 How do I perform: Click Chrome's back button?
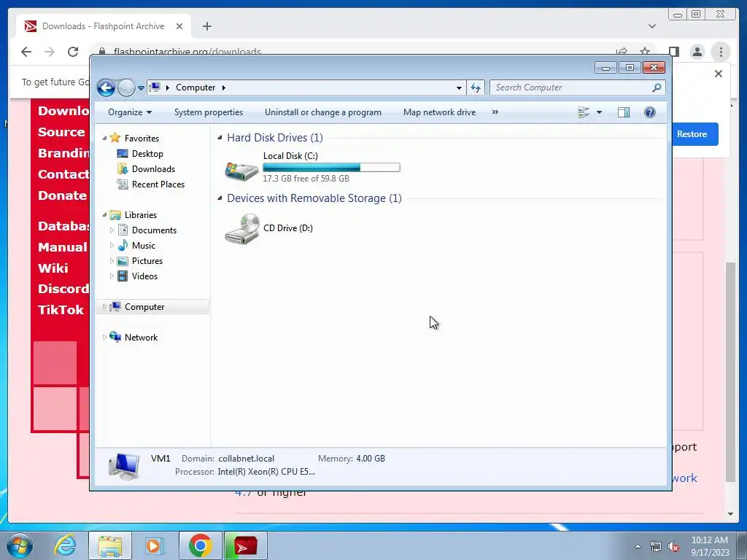coord(26,52)
